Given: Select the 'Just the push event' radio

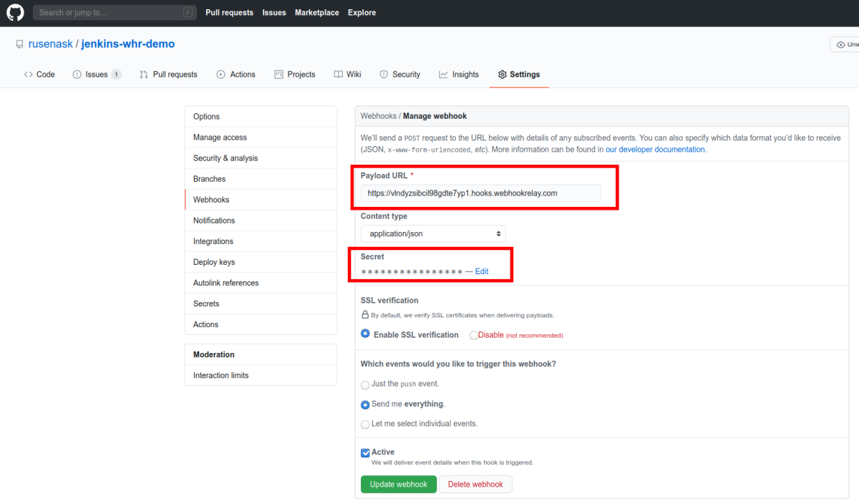Looking at the screenshot, I should tap(365, 384).
